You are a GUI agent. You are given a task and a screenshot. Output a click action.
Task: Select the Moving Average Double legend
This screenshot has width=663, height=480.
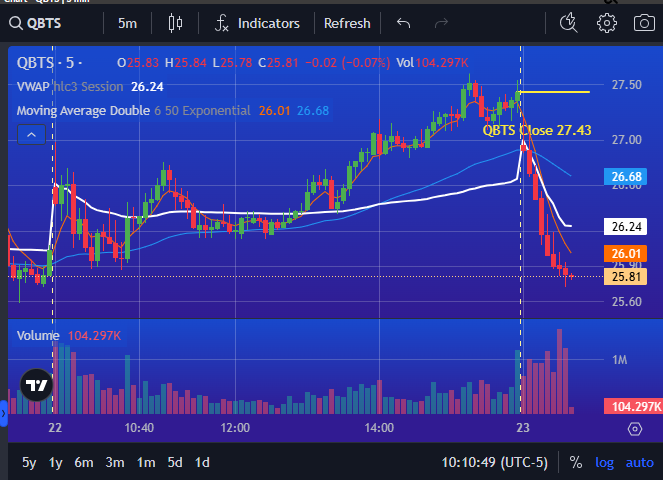coord(173,111)
